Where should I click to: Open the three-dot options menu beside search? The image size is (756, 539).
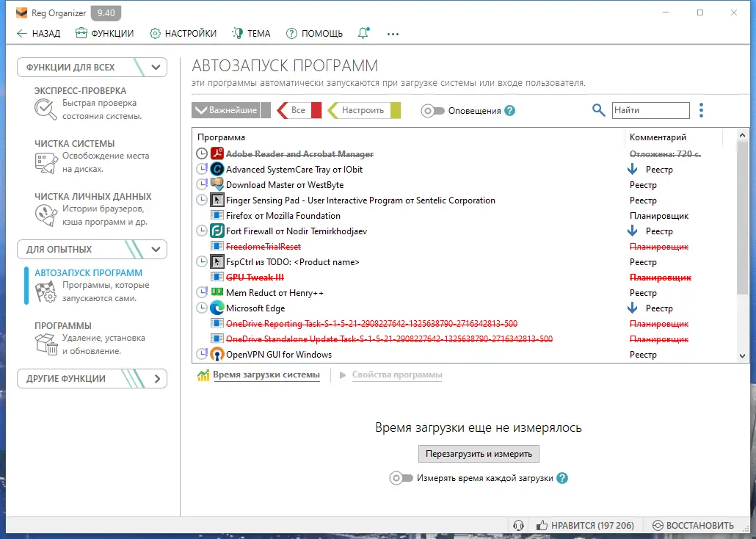click(701, 110)
